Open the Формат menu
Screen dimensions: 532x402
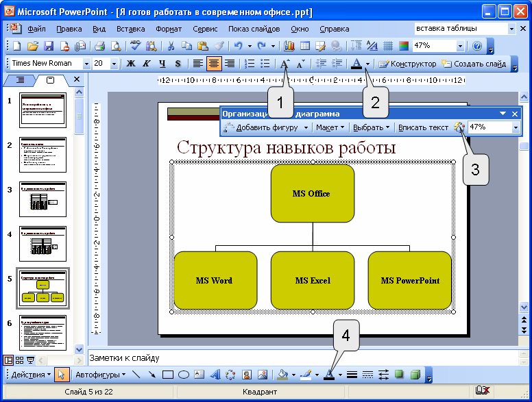[x=169, y=29]
